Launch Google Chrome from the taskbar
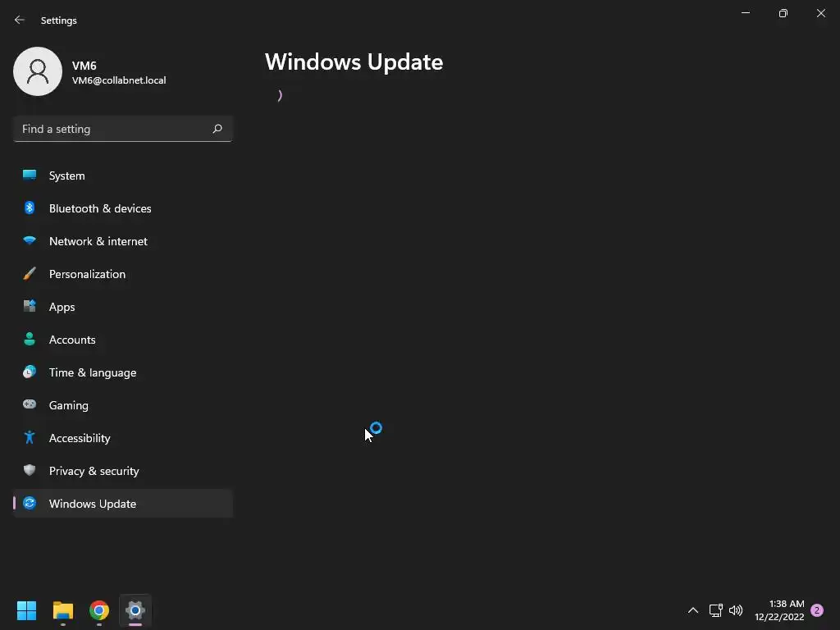The image size is (840, 630). tap(99, 610)
